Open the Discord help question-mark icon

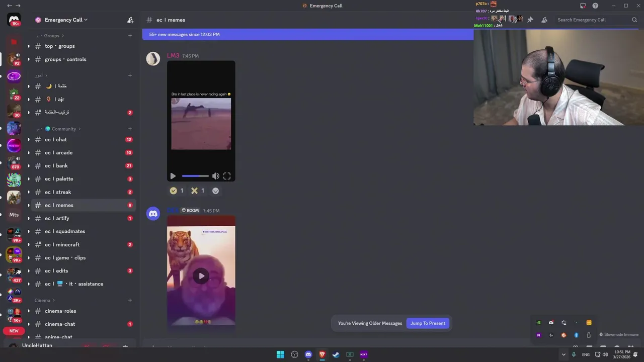click(x=595, y=6)
